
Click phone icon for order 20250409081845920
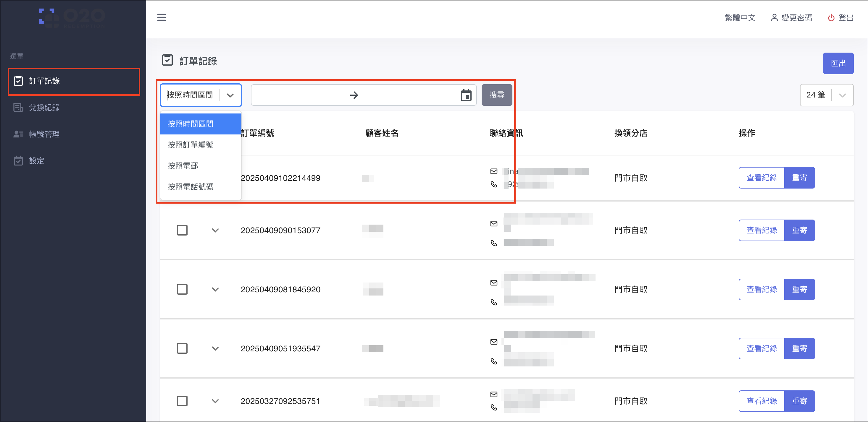pyautogui.click(x=494, y=302)
